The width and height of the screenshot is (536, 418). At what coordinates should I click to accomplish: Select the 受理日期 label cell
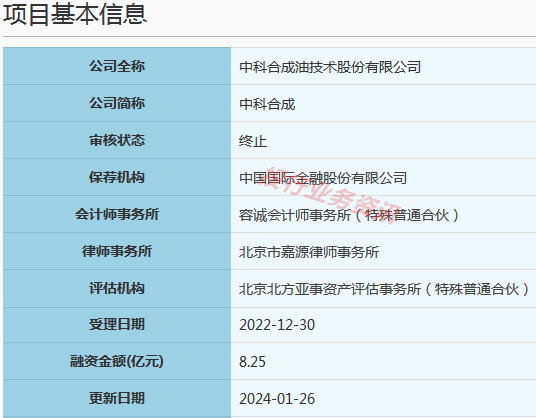(117, 324)
